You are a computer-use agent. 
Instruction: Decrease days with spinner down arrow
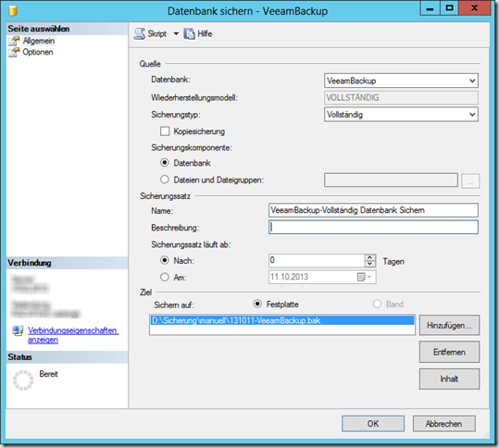coord(369,264)
